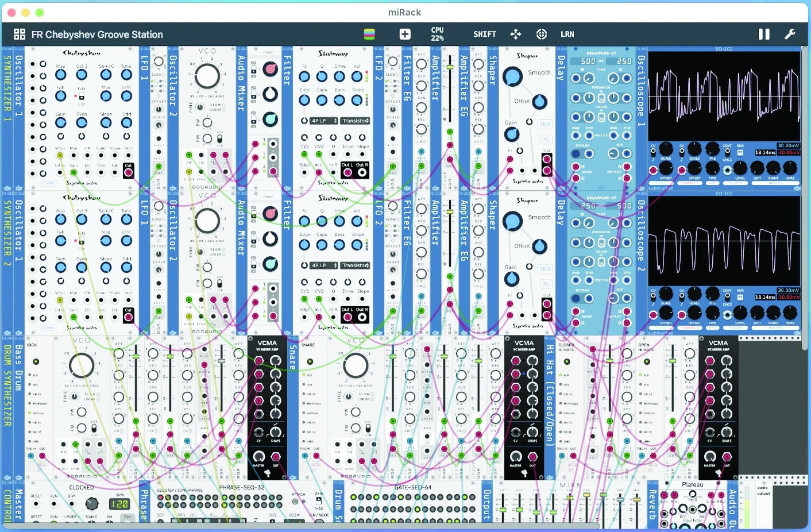Pause the audio engine

[x=764, y=34]
